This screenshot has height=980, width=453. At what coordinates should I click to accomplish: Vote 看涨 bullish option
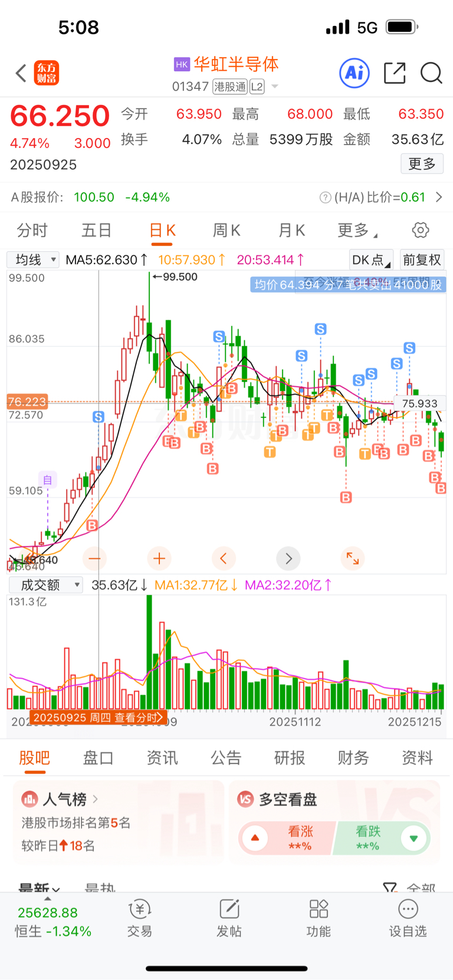287,838
